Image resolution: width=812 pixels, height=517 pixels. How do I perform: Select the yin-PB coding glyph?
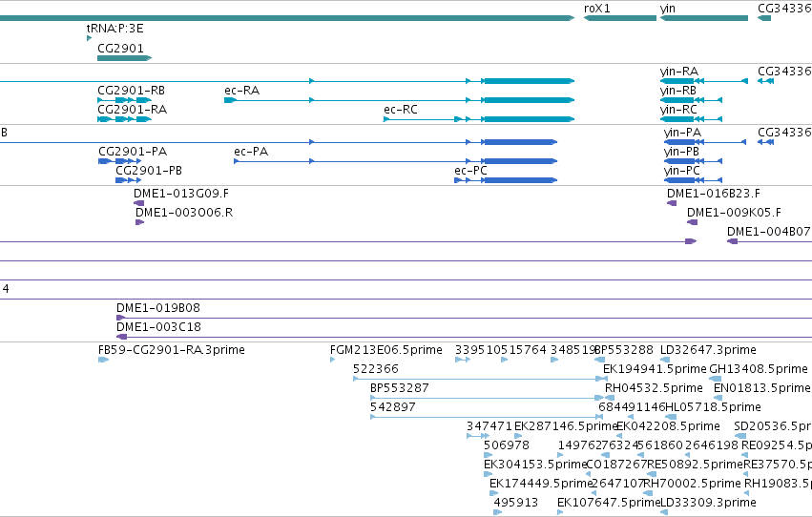[693, 161]
